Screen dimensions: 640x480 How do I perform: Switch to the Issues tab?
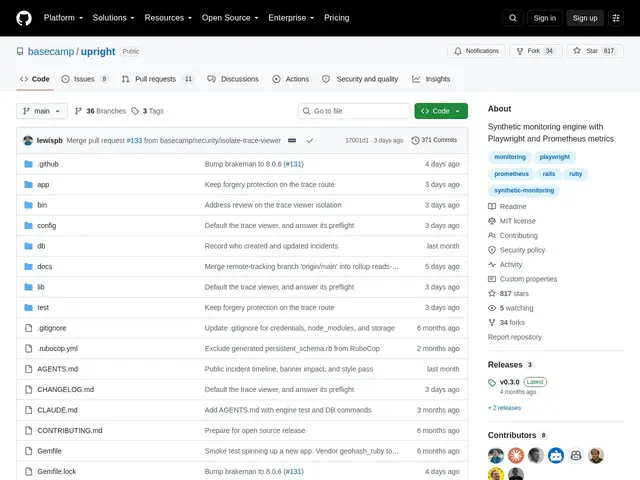pos(84,79)
